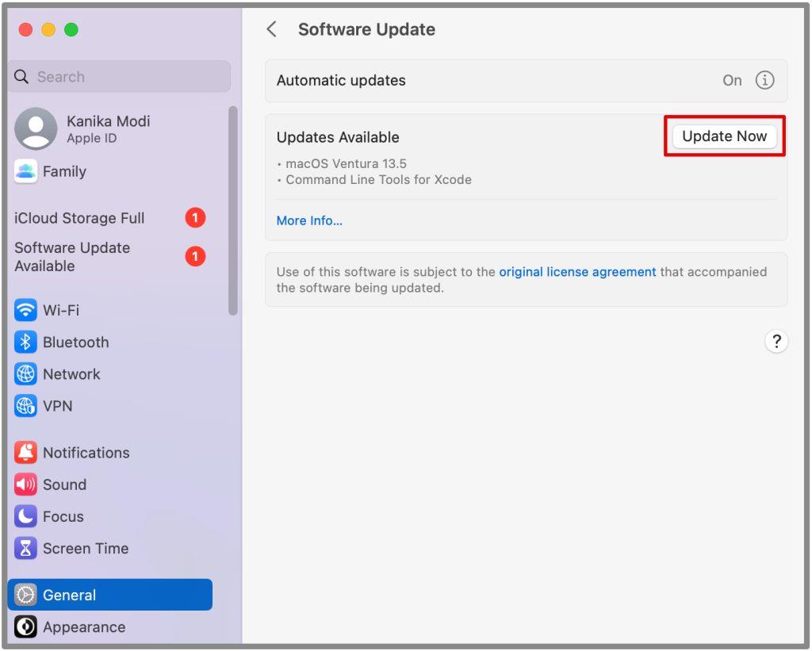This screenshot has height=651, width=812.
Task: Select the Bluetooth label in the sidebar
Action: coord(76,343)
